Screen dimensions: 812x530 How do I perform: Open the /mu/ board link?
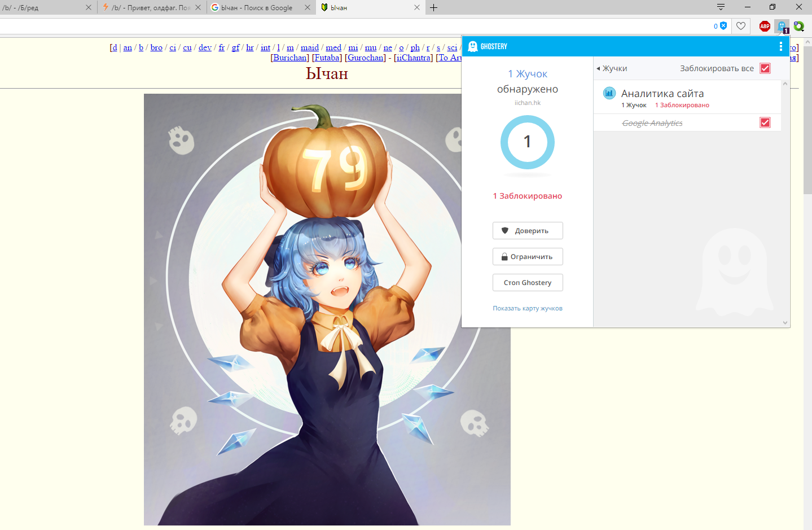371,47
